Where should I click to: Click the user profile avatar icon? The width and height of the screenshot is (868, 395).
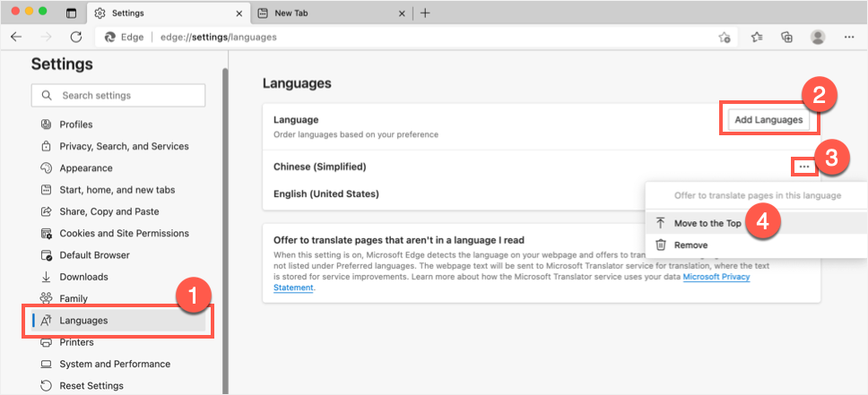pos(817,38)
